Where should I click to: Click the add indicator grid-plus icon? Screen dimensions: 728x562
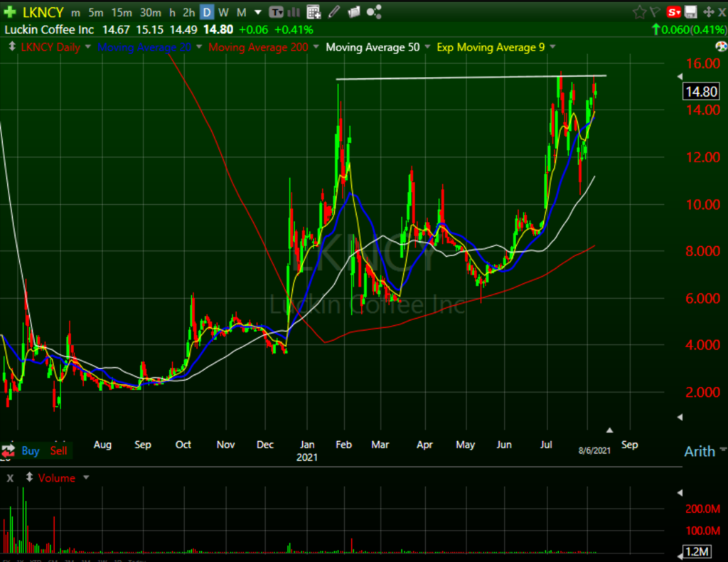[314, 13]
